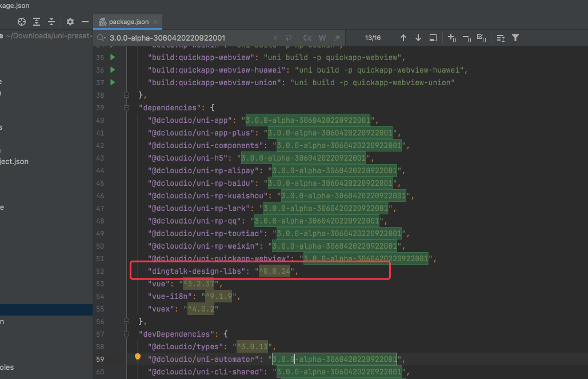Collapse the dependencies block fold marker
The image size is (588, 379).
point(127,107)
